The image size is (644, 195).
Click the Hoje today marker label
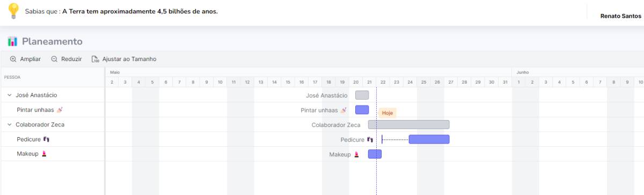pyautogui.click(x=387, y=113)
